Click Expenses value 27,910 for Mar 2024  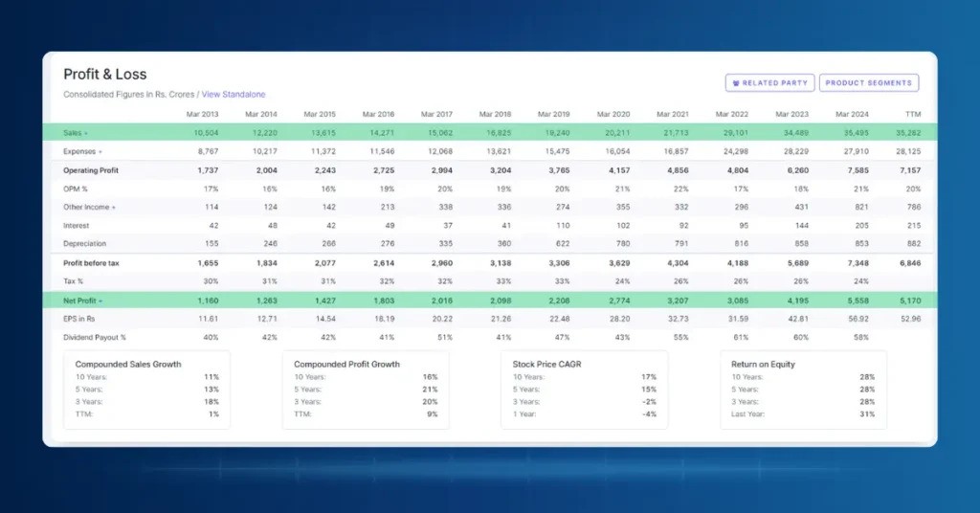pos(856,152)
